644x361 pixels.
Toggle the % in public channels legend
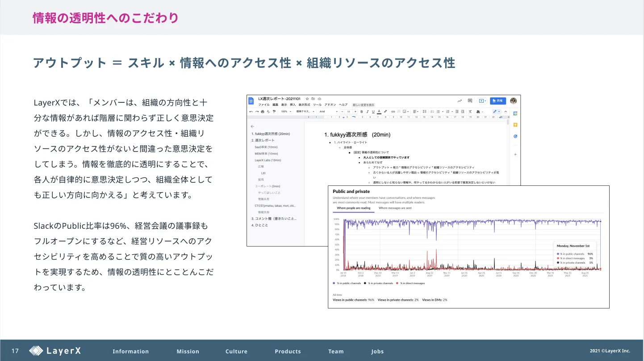tap(347, 283)
